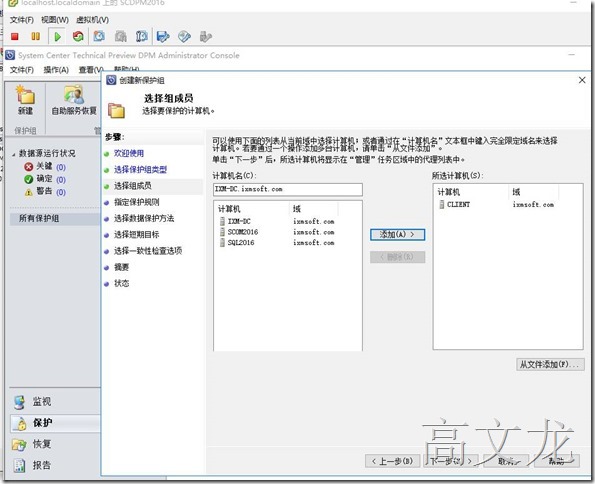Click the 添加(A) > button
595x484 pixels.
[x=397, y=235]
